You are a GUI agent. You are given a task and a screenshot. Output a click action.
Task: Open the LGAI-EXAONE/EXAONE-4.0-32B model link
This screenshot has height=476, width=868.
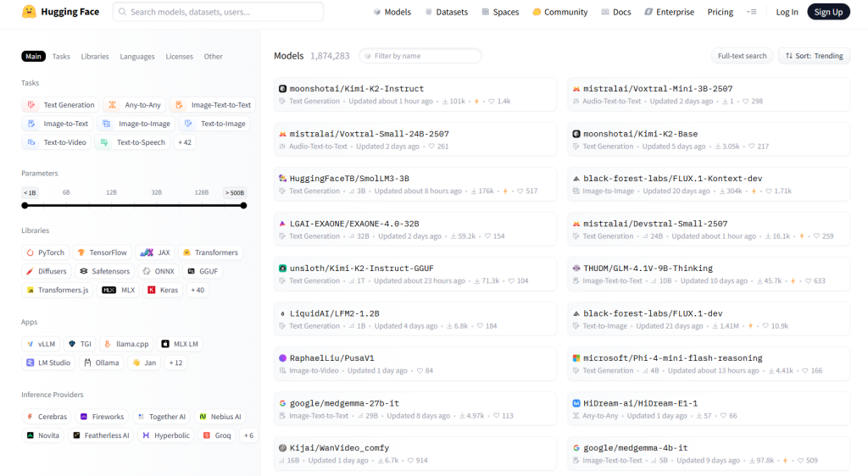click(354, 224)
